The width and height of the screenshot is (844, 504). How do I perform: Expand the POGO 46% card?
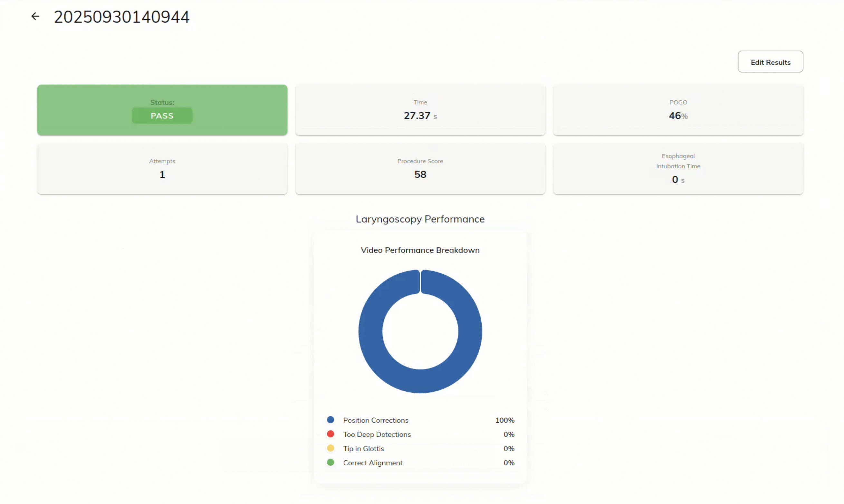(678, 110)
